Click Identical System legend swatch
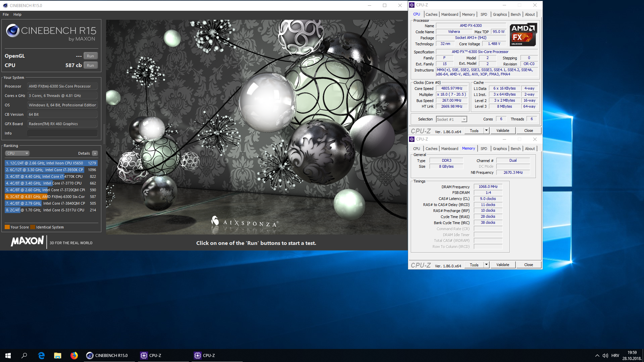This screenshot has width=644, height=362. tap(33, 227)
